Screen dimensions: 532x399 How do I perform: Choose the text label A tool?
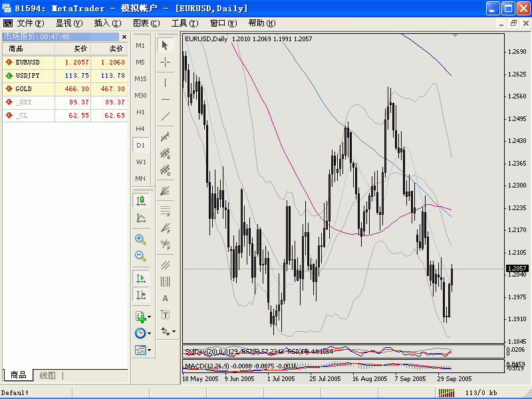[x=165, y=298]
